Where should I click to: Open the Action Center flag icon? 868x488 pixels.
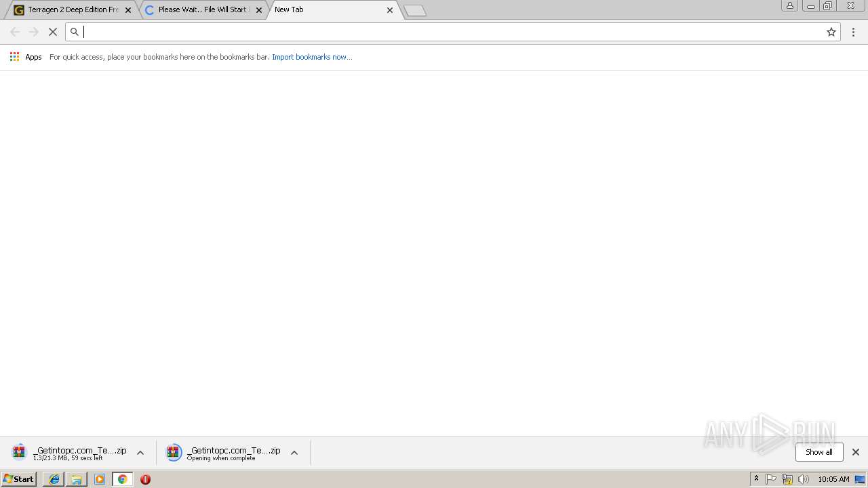[x=771, y=479]
